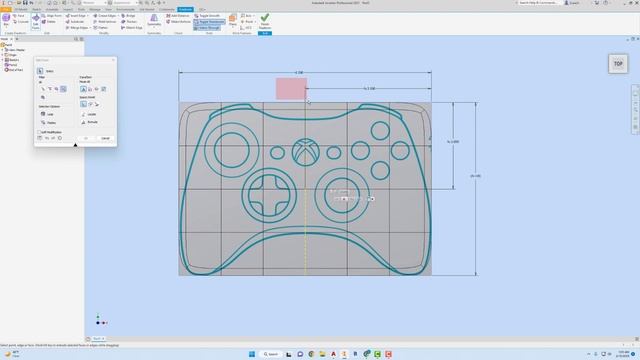Switch to the Sketch tab
This screenshot has height=360, width=640.
[37, 9]
